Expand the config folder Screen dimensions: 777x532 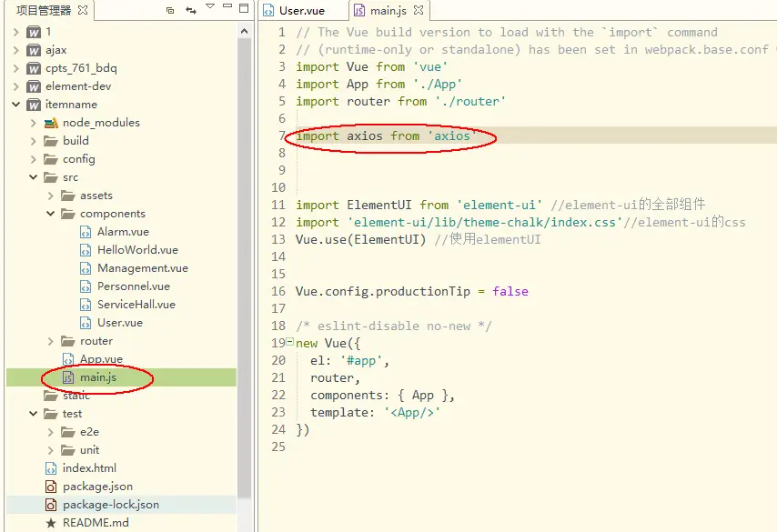(x=33, y=159)
